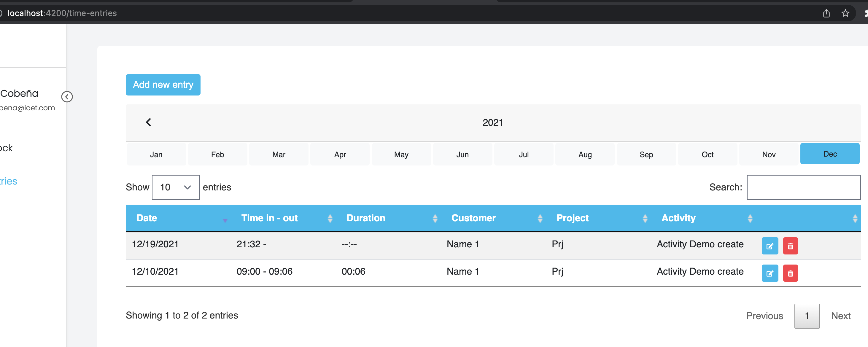Edit the 12/19/2021 time entry
Screen dimensions: 868x347
(770, 246)
